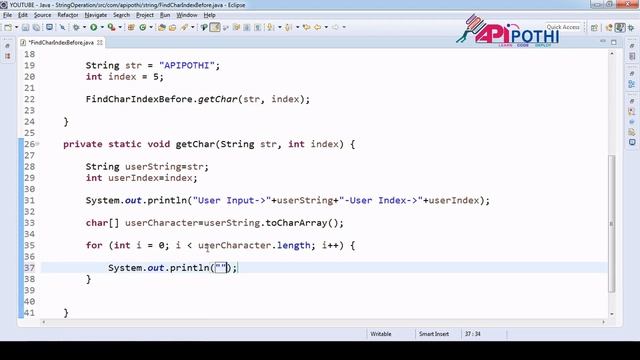Click the New Java Class icon
Viewport: 640px width, 360px height.
pos(142,27)
